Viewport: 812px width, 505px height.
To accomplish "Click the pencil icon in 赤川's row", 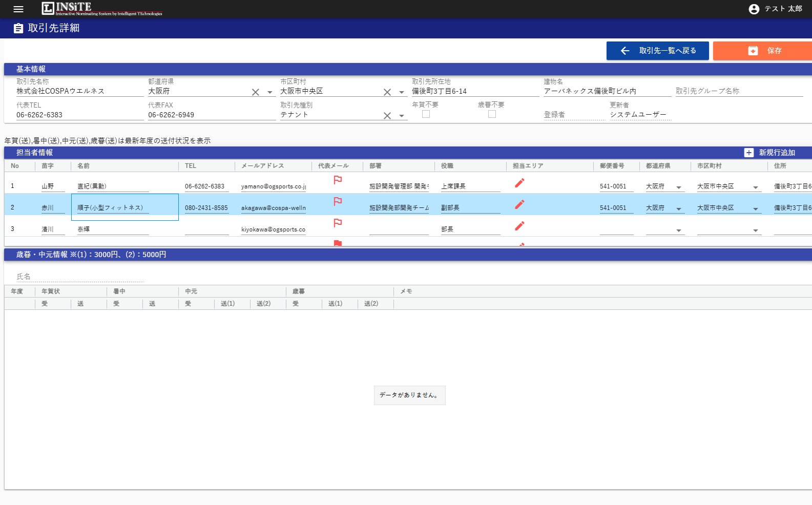I will click(519, 204).
